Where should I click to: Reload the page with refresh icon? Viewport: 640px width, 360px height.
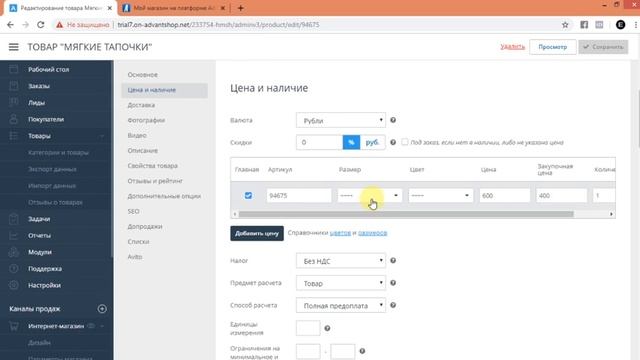[x=40, y=25]
